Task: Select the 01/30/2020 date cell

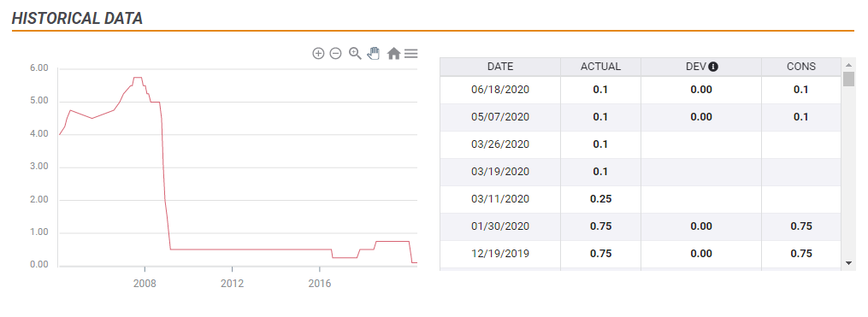Action: pyautogui.click(x=500, y=226)
